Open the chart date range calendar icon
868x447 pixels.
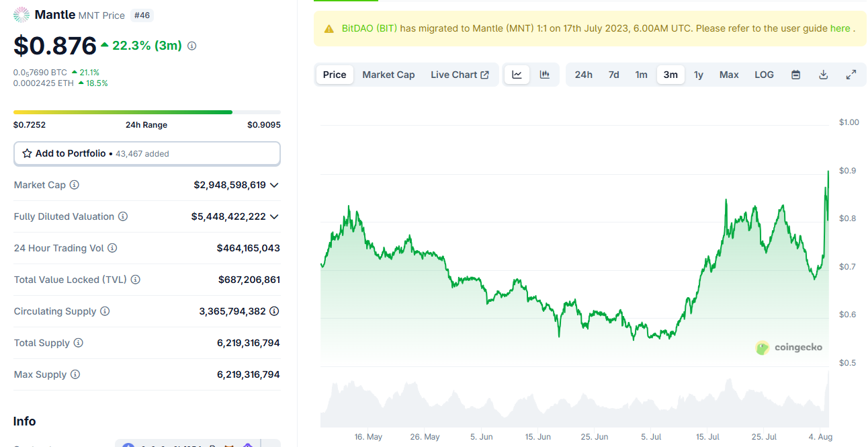795,75
